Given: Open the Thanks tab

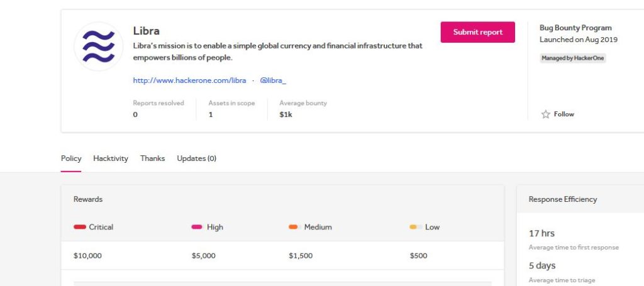Looking at the screenshot, I should [152, 158].
